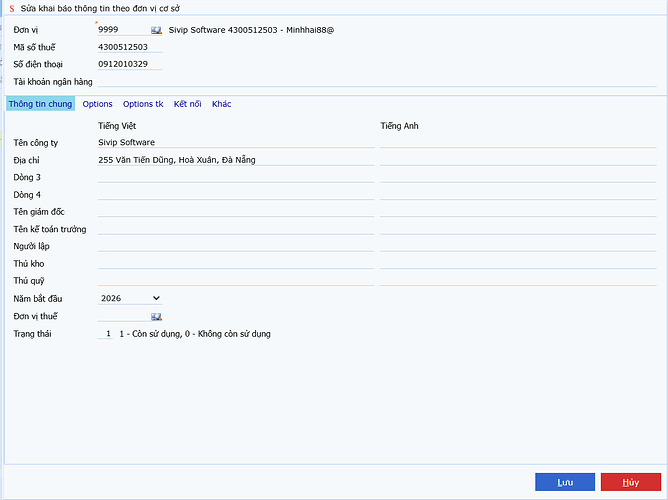668x500 pixels.
Task: Focus Tên giám đốc Vietnamese field
Action: coord(236,211)
